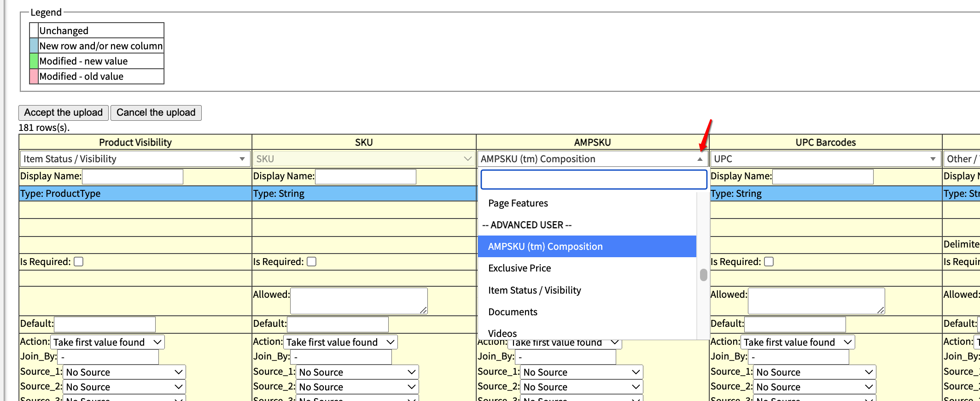
Task: Toggle Is Required checkbox in UPC Barcodes column
Action: pyautogui.click(x=769, y=262)
